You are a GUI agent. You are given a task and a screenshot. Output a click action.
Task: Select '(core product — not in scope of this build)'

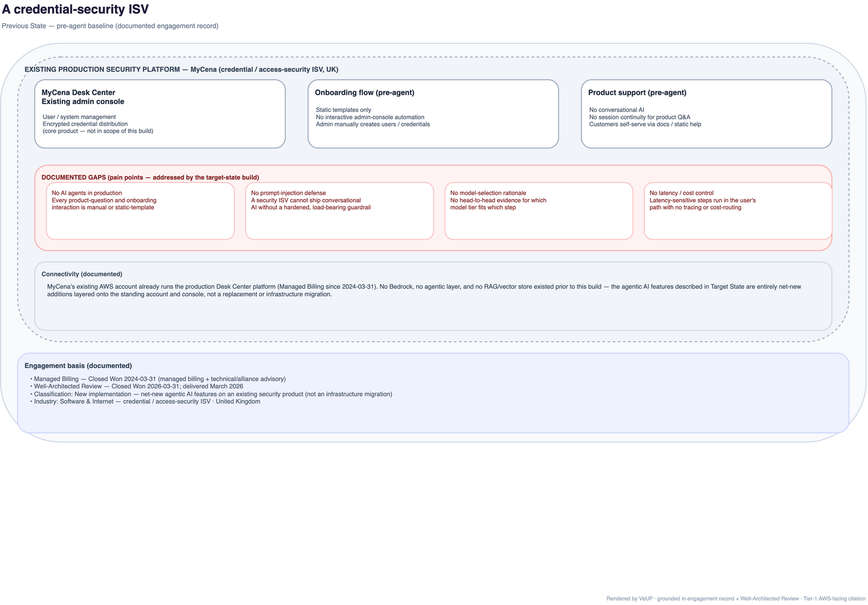pyautogui.click(x=98, y=131)
